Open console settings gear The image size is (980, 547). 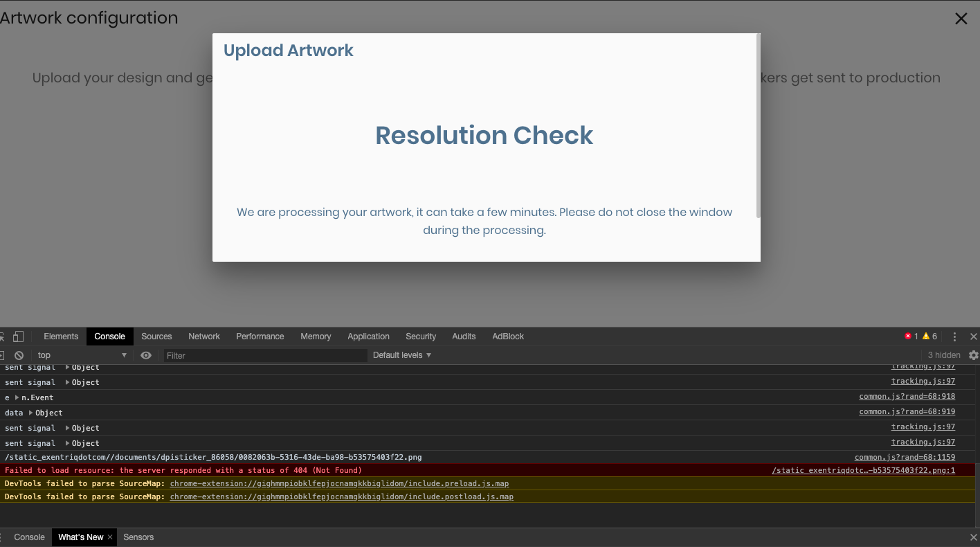coord(973,355)
